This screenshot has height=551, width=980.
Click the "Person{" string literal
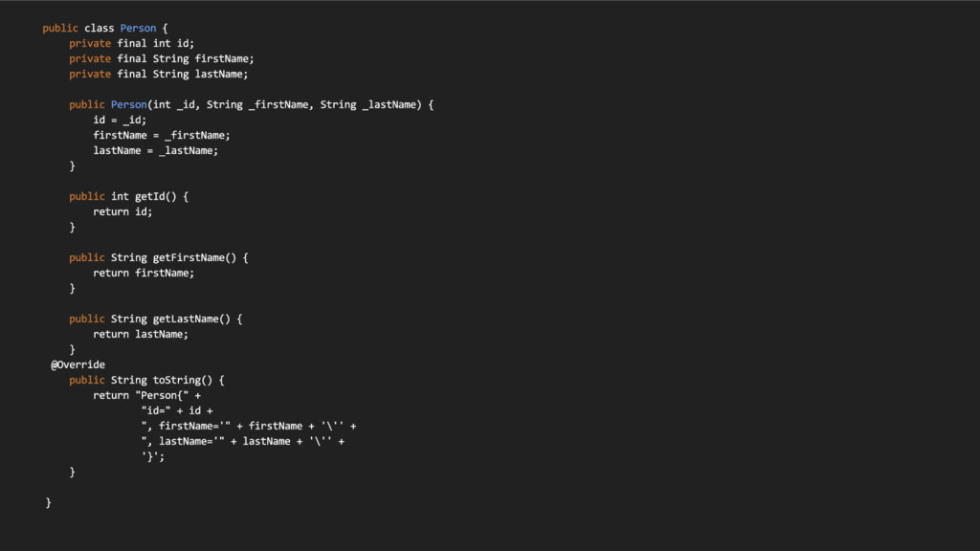coord(162,395)
